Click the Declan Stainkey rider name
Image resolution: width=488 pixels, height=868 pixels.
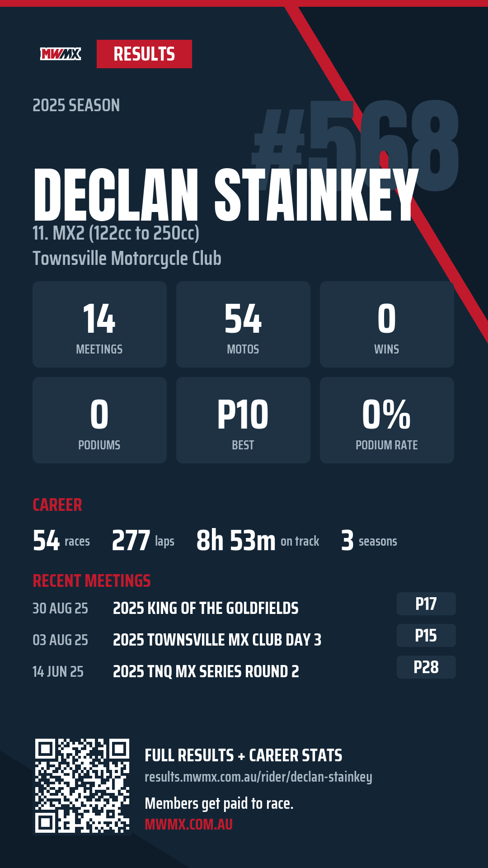[x=226, y=194]
